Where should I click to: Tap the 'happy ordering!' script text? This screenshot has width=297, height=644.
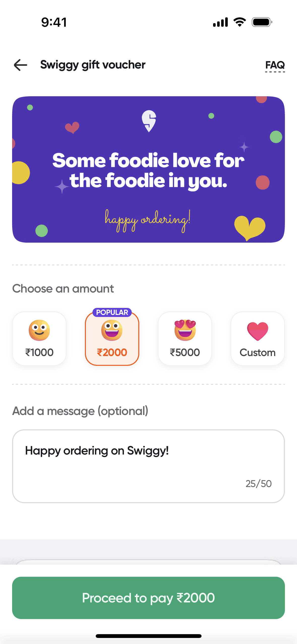click(x=148, y=220)
